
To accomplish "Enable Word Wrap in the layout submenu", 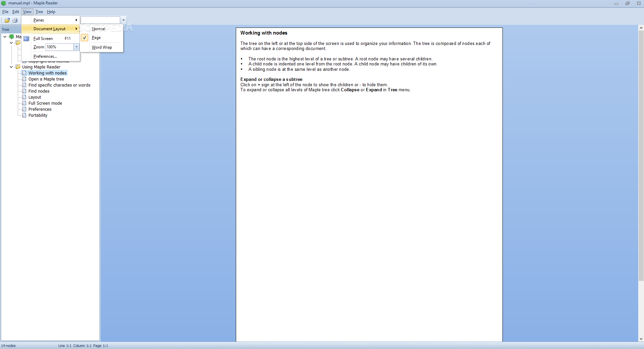I will 102,47.
